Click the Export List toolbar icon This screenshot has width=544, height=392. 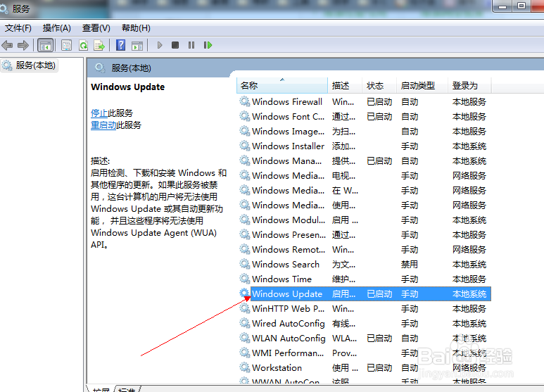(99, 45)
